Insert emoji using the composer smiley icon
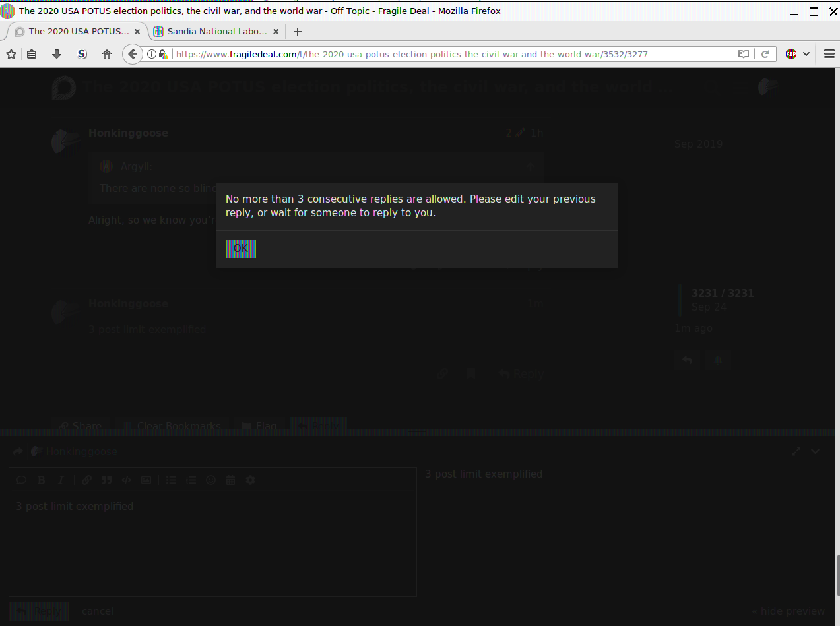The image size is (840, 626). tap(211, 480)
